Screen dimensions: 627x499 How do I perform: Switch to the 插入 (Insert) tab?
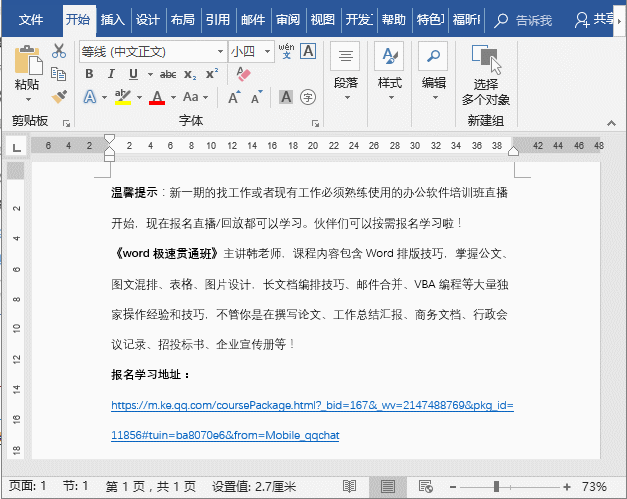tap(113, 19)
